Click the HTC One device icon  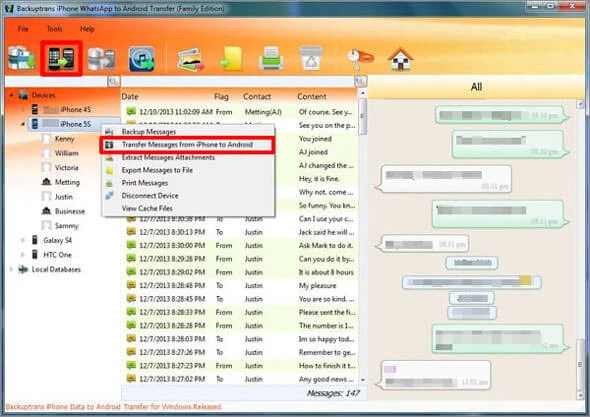tap(35, 255)
